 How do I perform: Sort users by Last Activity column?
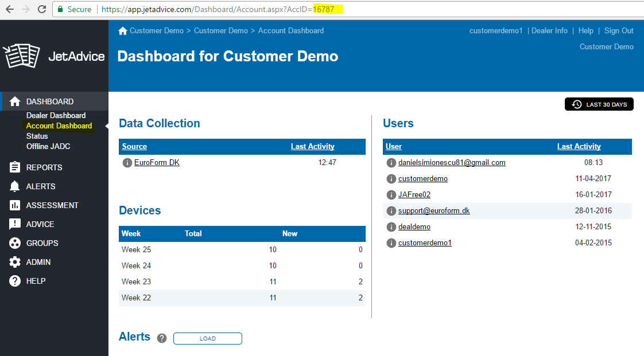pyautogui.click(x=579, y=147)
